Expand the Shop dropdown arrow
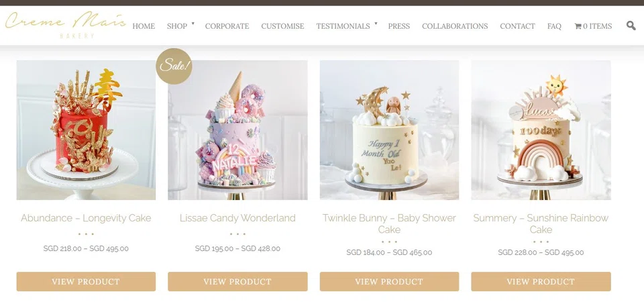Viewport: 644px width, 302px height. tap(193, 23)
